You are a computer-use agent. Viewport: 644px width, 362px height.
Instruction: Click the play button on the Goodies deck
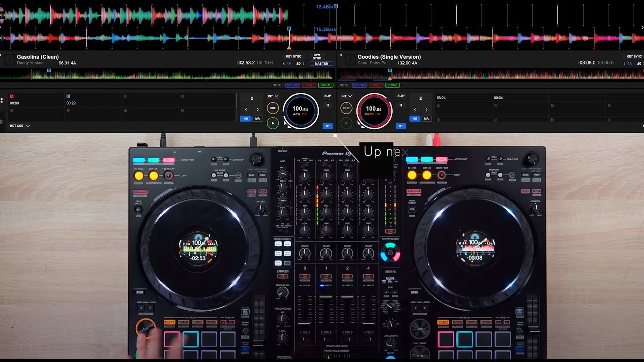(346, 122)
